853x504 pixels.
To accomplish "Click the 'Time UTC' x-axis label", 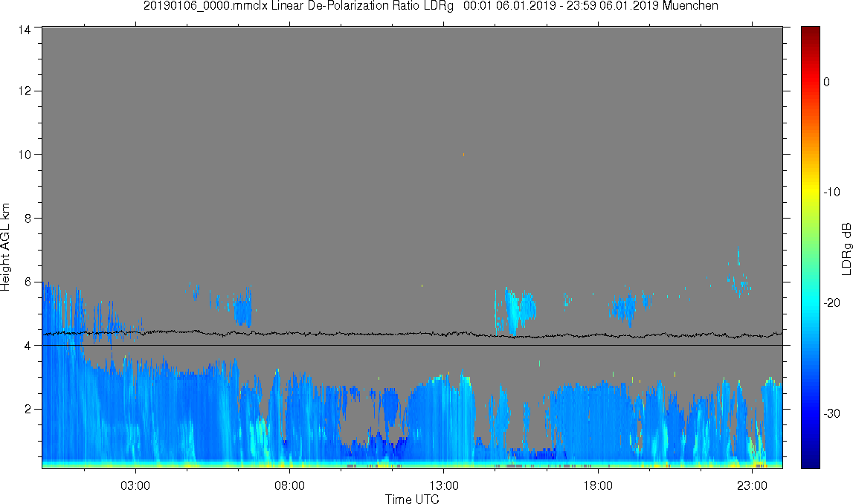I will pos(412,499).
